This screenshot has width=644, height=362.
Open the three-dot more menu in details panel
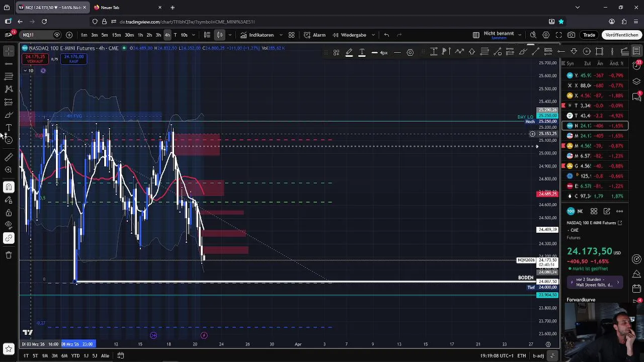619,211
